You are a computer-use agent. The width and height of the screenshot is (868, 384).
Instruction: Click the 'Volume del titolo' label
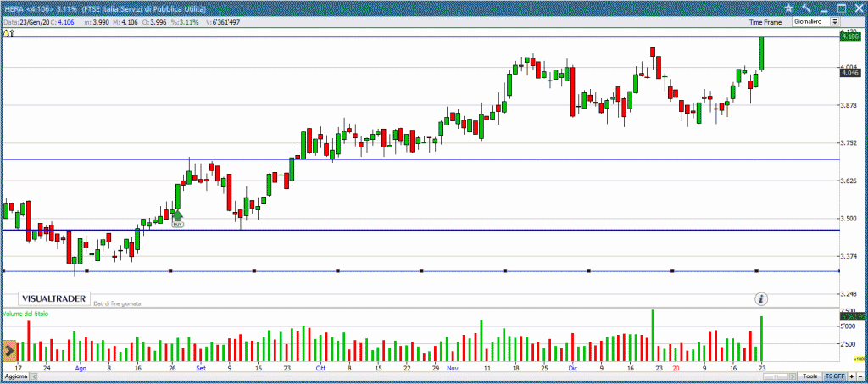click(25, 314)
